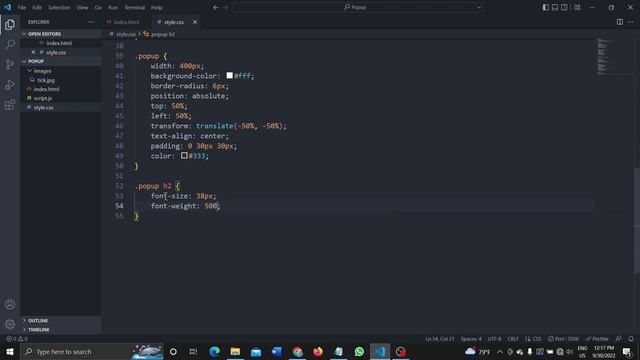Image resolution: width=640 pixels, height=360 pixels.
Task: Open script.js in the explorer
Action: click(x=60, y=98)
